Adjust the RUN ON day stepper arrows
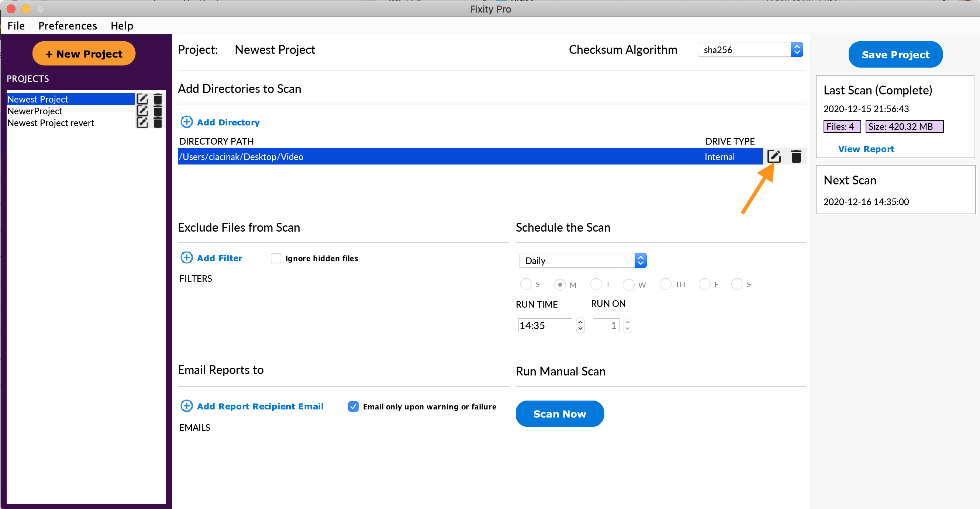This screenshot has width=980, height=509. click(x=628, y=325)
